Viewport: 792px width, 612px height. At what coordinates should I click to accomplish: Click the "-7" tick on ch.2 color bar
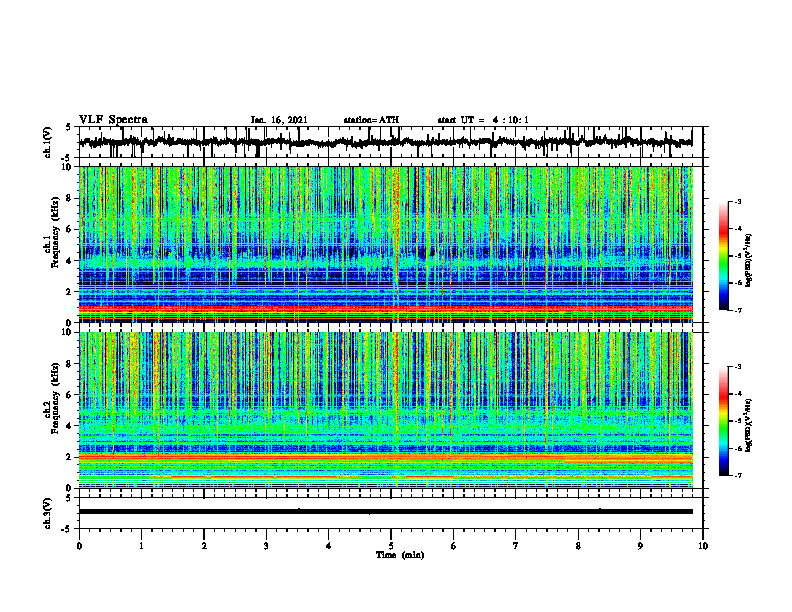[x=738, y=475]
